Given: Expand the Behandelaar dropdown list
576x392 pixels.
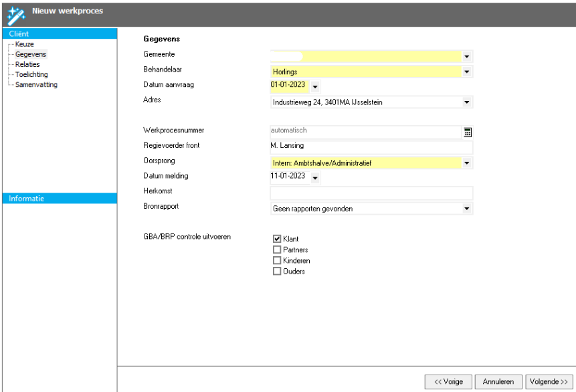Looking at the screenshot, I should point(467,72).
